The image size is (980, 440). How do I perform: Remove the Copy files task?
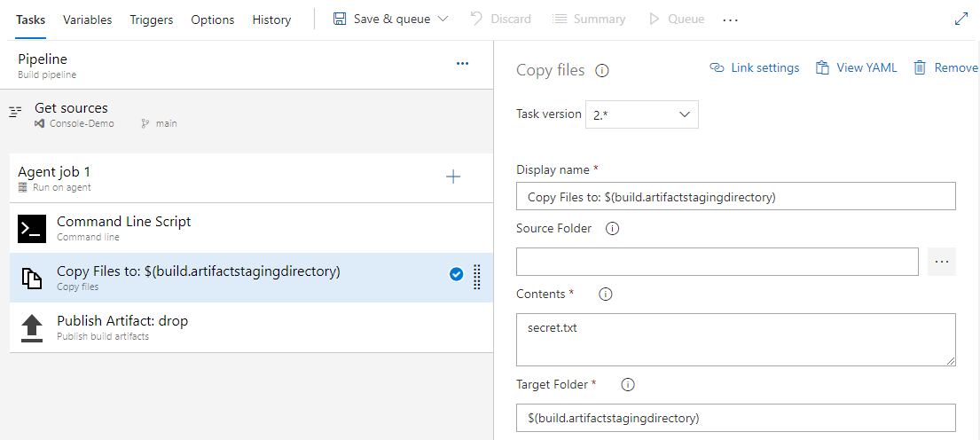tap(945, 67)
